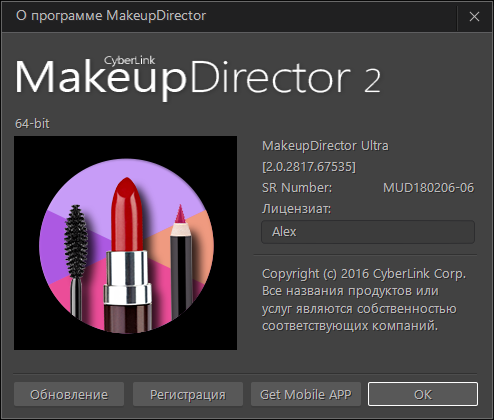Click the SR number MUD180206-06

428,188
